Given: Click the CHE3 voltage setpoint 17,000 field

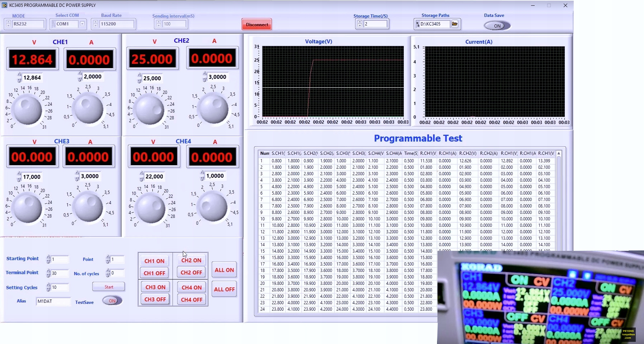Looking at the screenshot, I should (32, 177).
